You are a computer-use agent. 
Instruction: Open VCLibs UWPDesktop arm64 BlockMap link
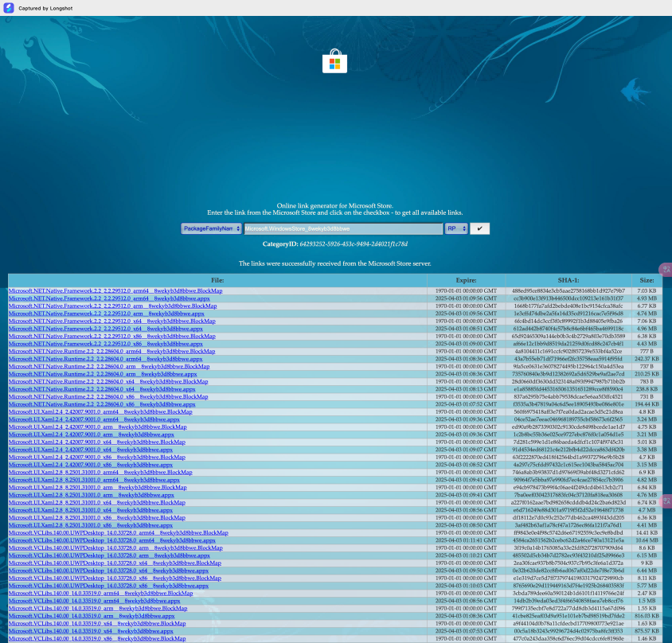point(119,533)
